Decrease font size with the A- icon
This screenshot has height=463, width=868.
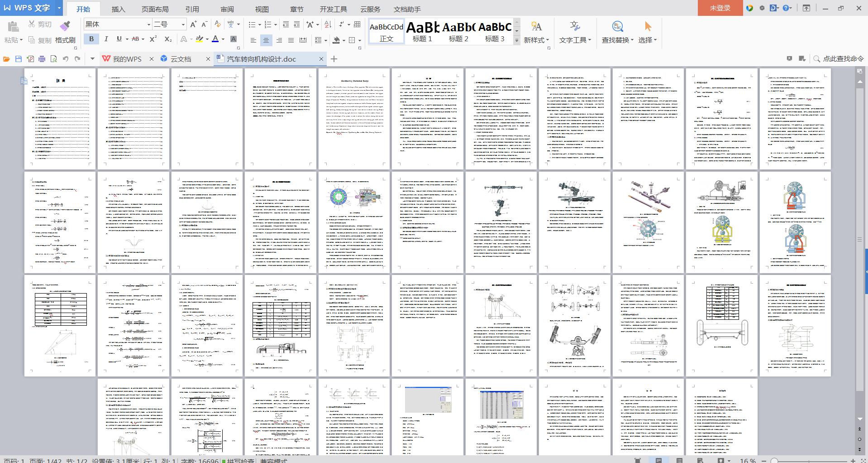pyautogui.click(x=204, y=24)
